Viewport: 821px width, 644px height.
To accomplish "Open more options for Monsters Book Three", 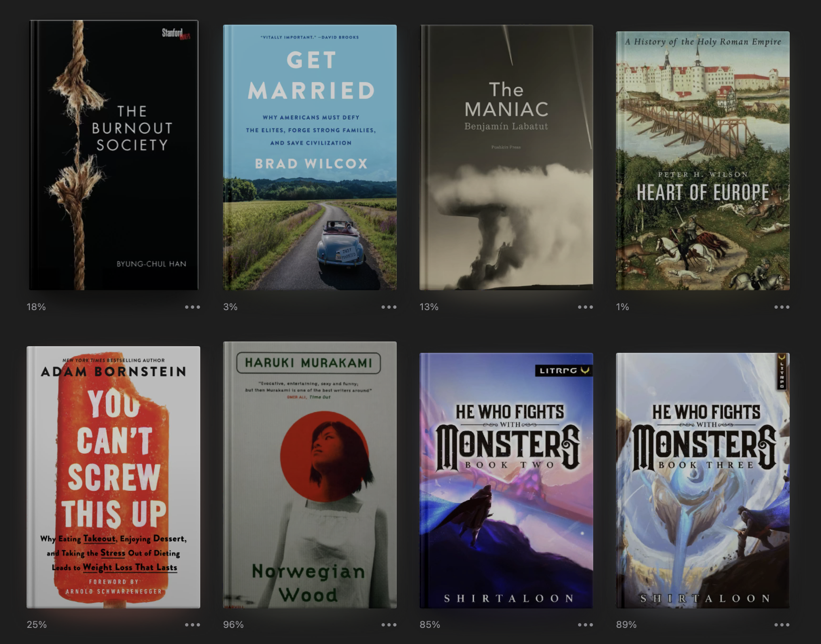I will 782,625.
